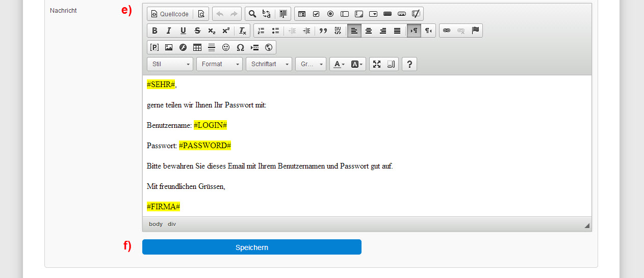Insert a selection field form element
This screenshot has height=278, width=644.
373,14
